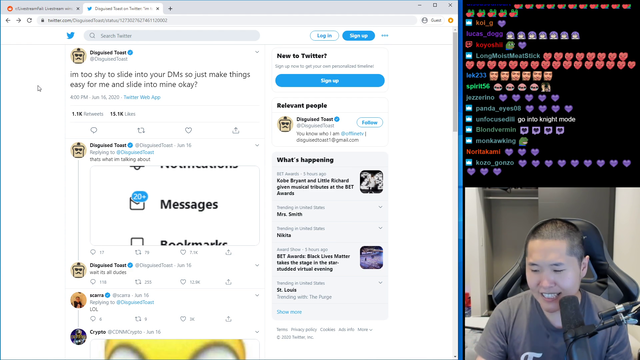Click the address bar URL
This screenshot has height=360, width=640.
click(x=107, y=20)
